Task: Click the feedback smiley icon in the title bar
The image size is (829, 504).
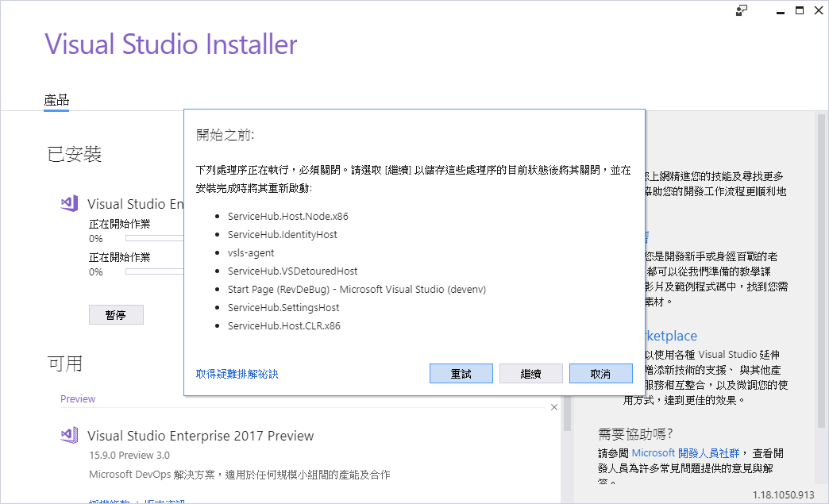Action: pyautogui.click(x=740, y=10)
